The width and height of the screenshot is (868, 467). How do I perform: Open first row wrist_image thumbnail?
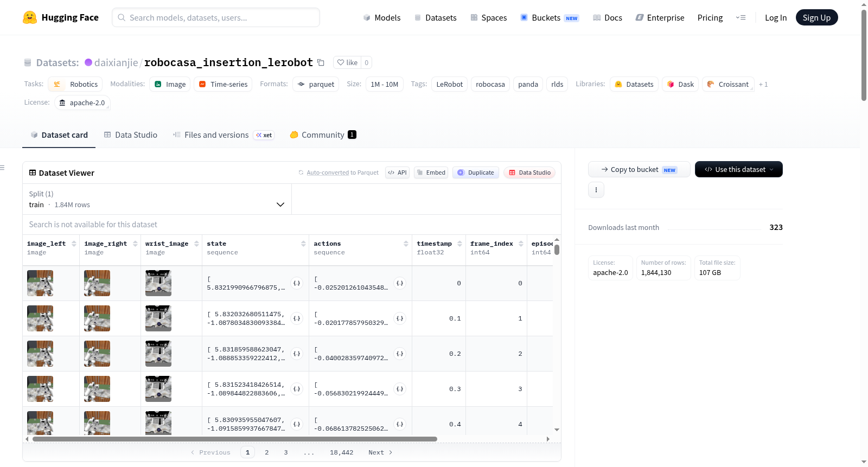coord(158,283)
